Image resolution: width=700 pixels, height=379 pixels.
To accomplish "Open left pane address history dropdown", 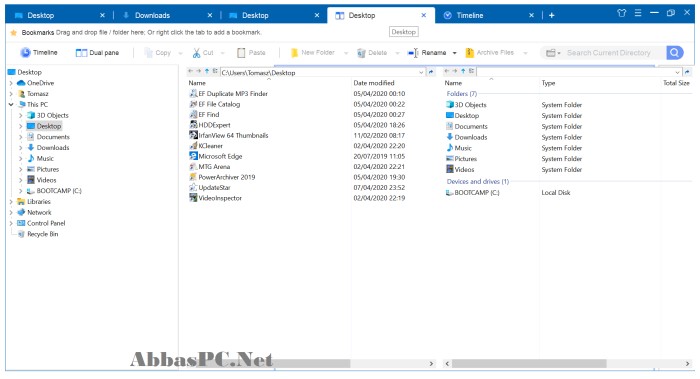I will (x=421, y=72).
